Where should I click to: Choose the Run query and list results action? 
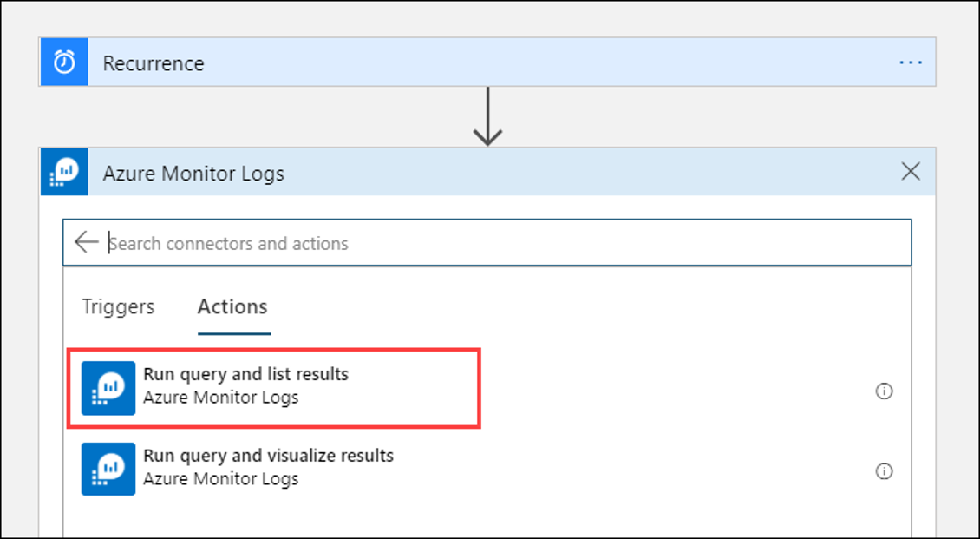coord(274,388)
